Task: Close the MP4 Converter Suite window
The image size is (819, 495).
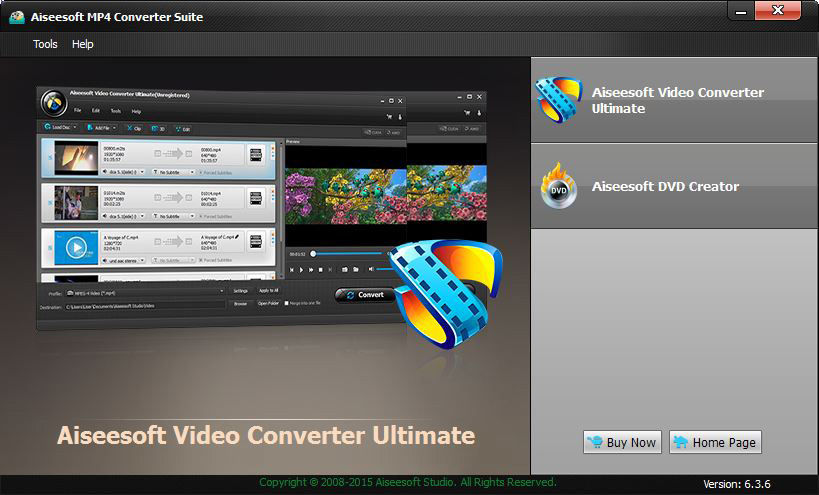Action: pos(778,10)
